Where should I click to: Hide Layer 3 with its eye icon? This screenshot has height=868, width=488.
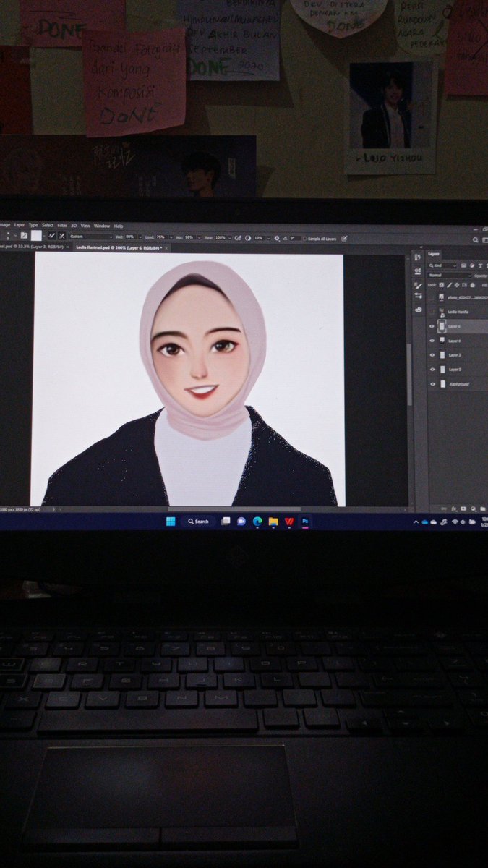pos(432,355)
